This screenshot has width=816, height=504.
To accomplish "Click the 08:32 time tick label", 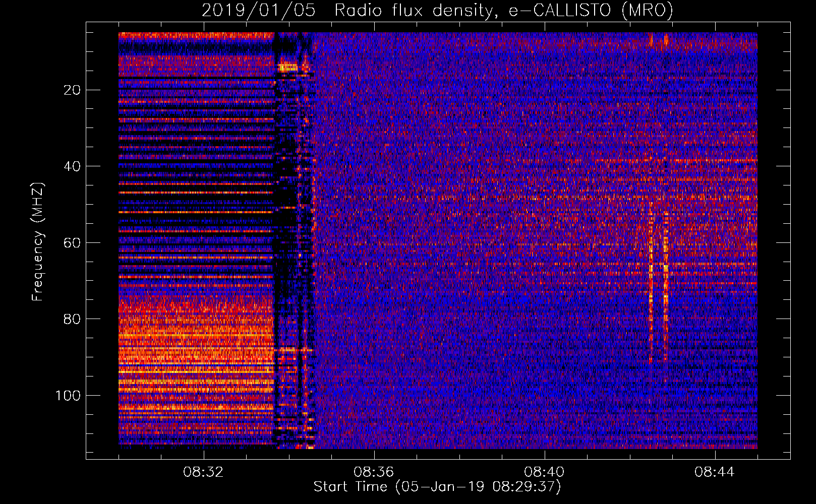I will (x=203, y=472).
